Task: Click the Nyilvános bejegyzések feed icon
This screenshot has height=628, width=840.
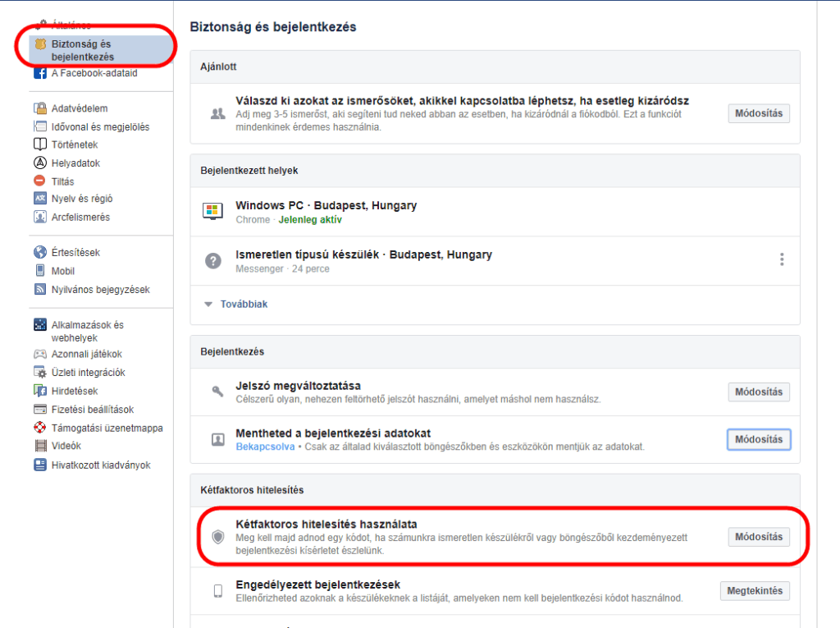Action: 39,290
